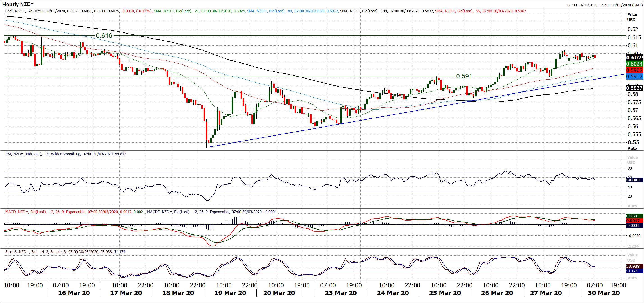Click the 19 Mar 20 date label
The image size is (644, 303).
pos(230,293)
